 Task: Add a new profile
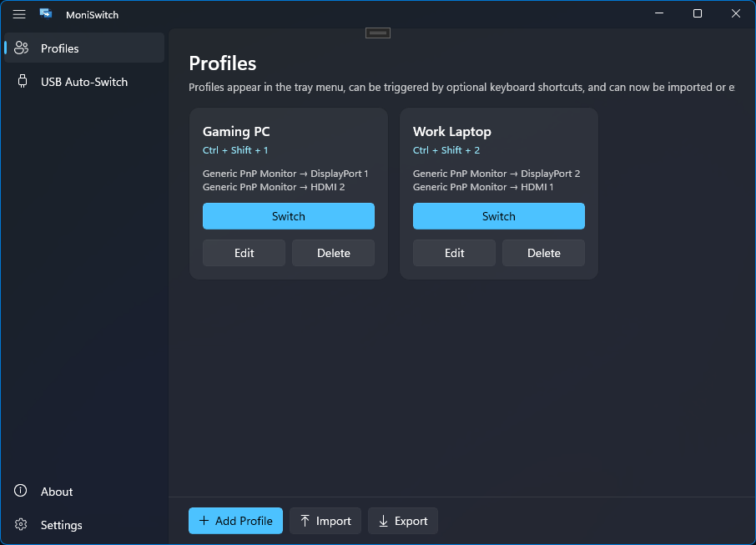pos(235,521)
